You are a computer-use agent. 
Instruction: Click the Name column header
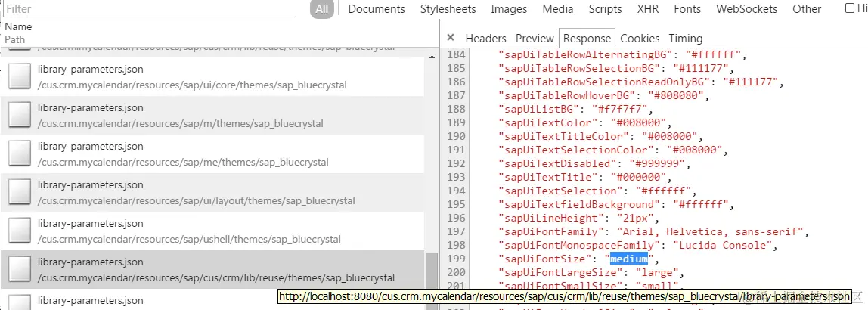[18, 26]
